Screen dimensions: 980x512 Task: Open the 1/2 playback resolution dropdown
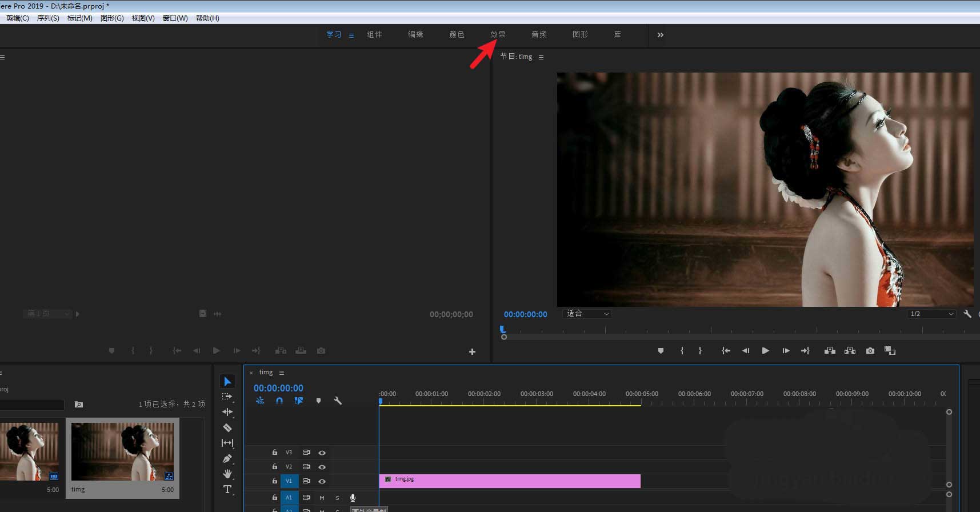coord(931,314)
